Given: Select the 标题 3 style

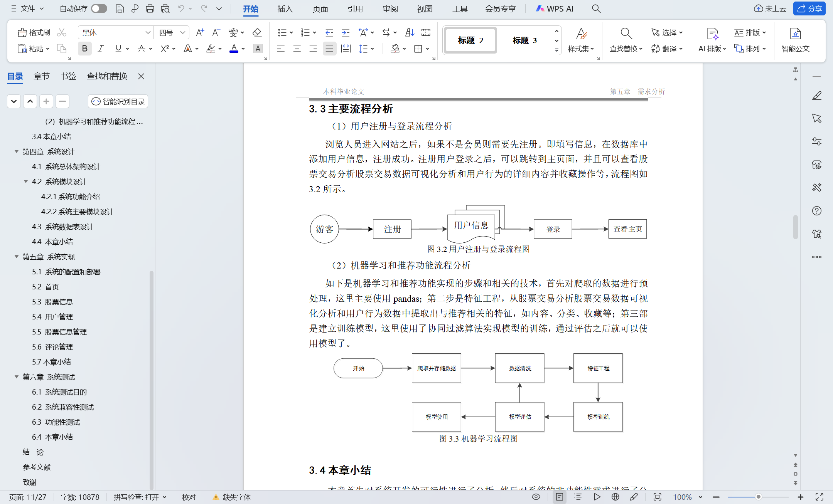Looking at the screenshot, I should click(x=524, y=40).
